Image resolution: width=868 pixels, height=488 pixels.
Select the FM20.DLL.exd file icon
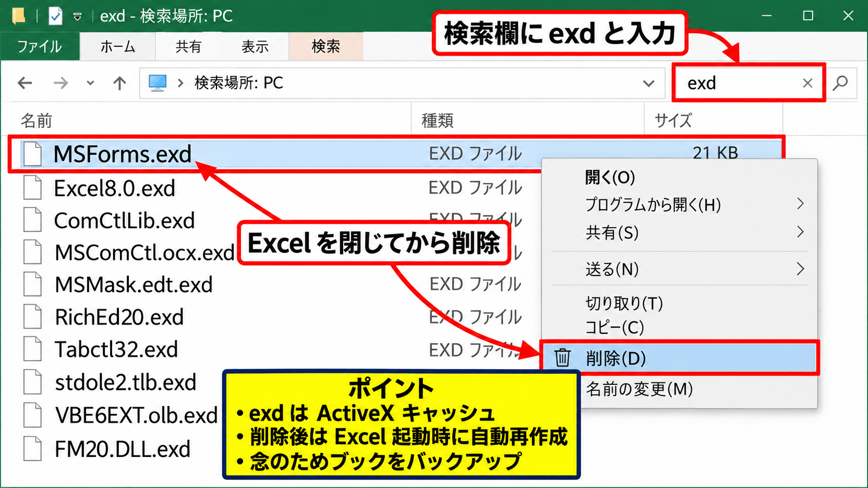point(32,449)
